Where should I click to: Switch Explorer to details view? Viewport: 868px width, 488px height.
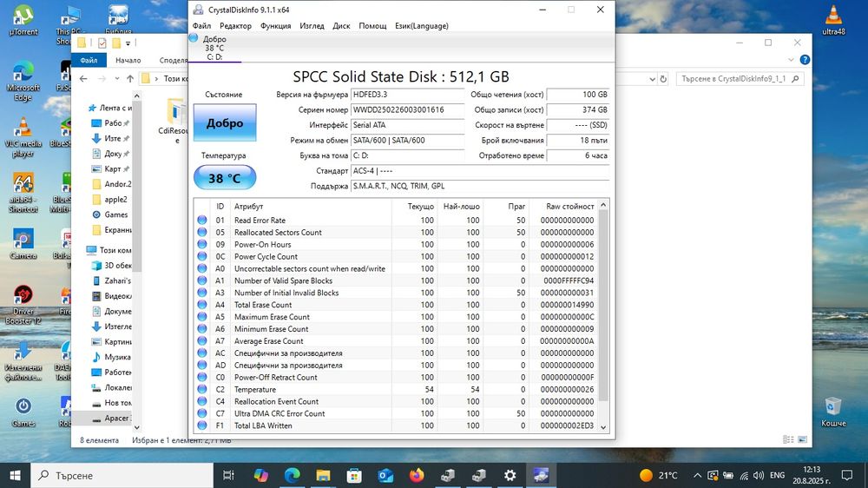tap(788, 439)
